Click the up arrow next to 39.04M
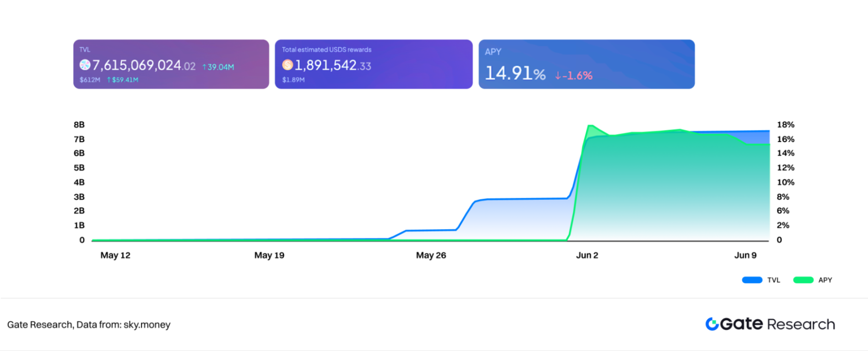Screen dimensions: 868x351 205,67
